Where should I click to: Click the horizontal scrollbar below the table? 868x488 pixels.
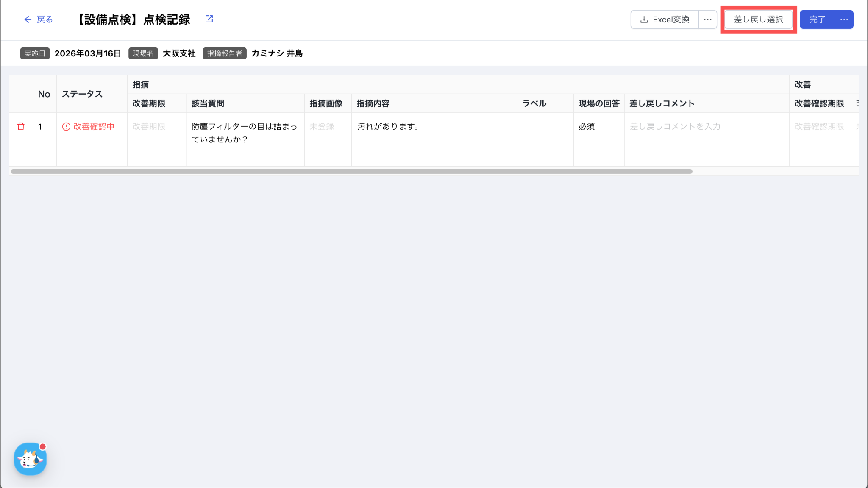coord(351,172)
